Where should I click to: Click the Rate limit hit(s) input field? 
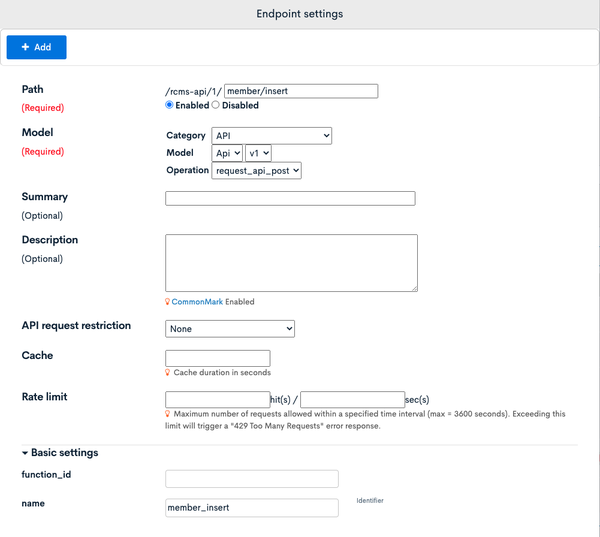[x=218, y=399]
